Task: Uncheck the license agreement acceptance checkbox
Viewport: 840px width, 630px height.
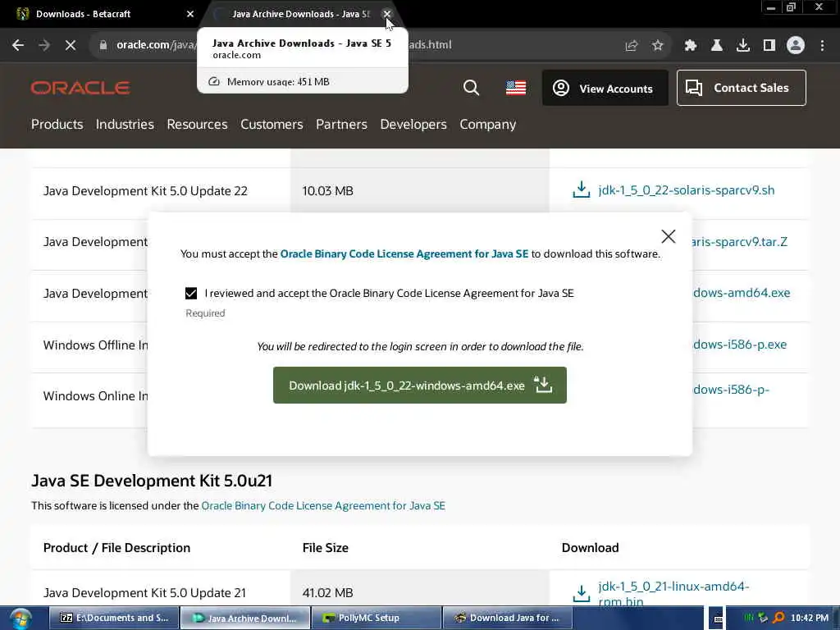Action: click(190, 293)
